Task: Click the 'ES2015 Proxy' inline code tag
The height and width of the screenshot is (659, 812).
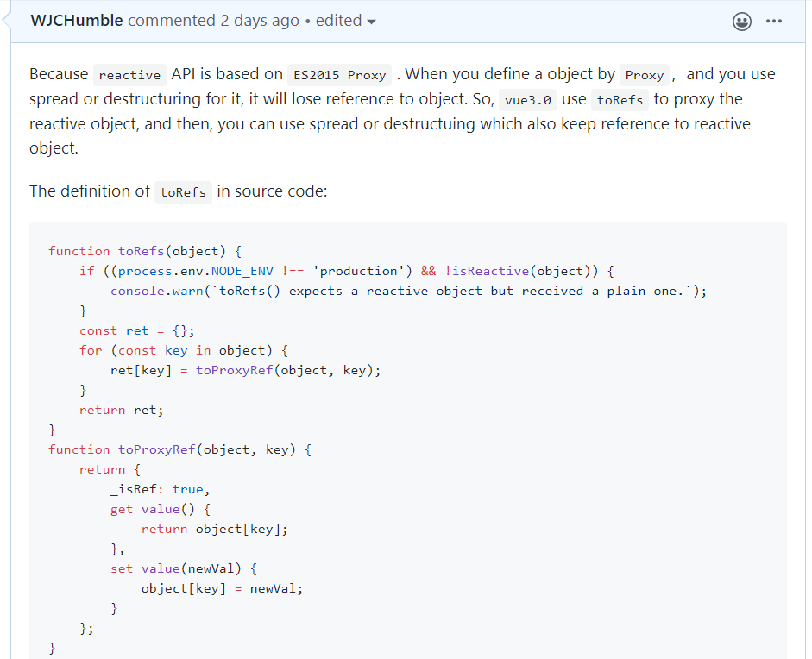Action: pos(340,75)
